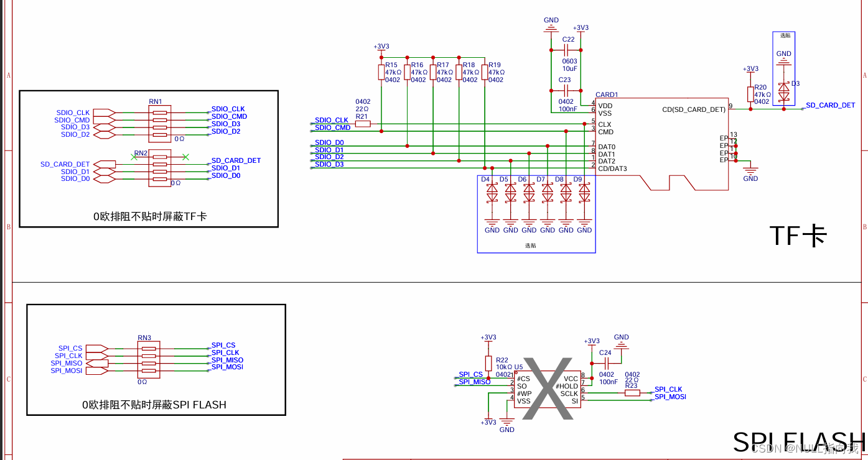
Task: Select the "#HOLD" pin label on U5
Action: (566, 386)
